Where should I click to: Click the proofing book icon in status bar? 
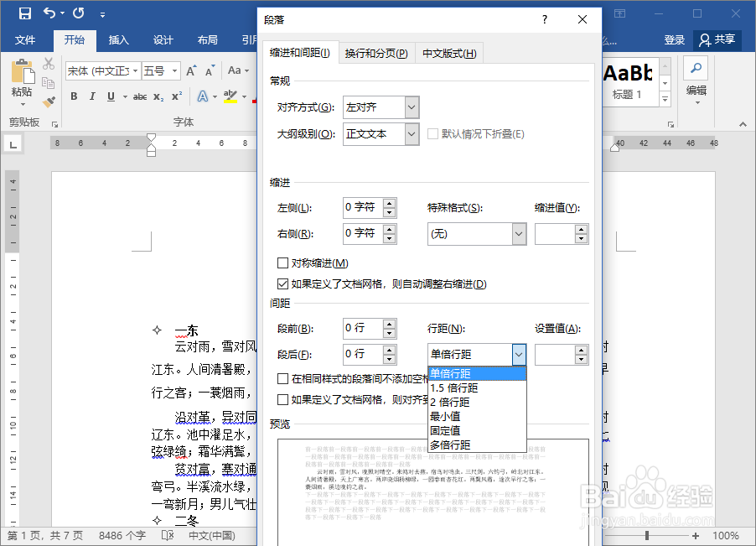coord(168,535)
